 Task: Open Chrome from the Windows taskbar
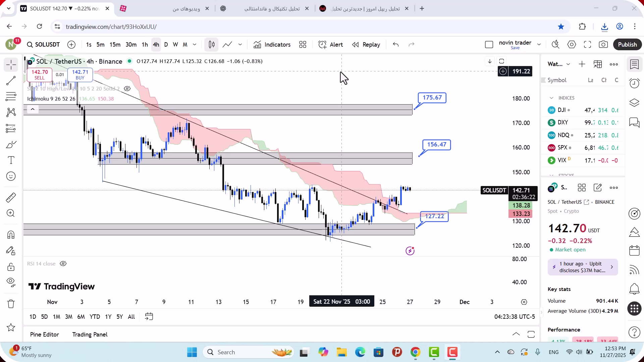click(415, 352)
